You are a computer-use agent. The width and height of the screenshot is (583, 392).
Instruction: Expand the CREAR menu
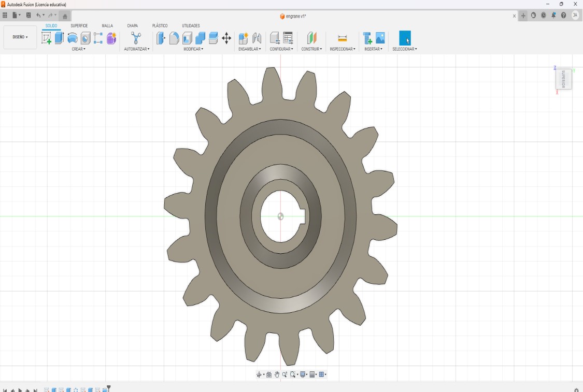pos(78,49)
